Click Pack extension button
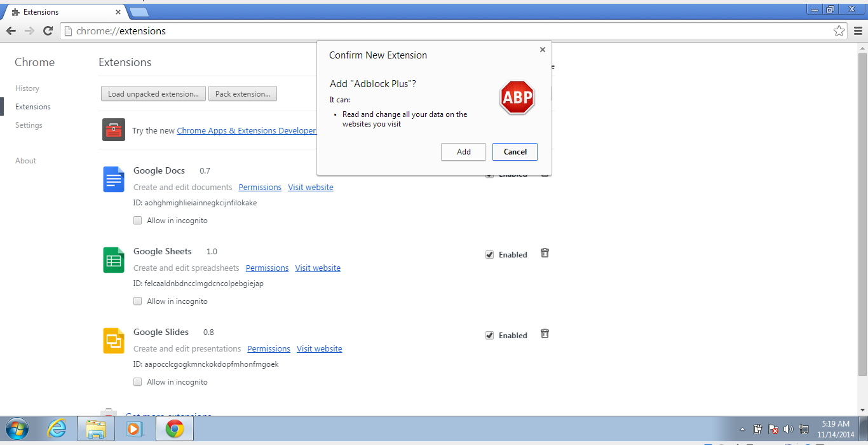 (x=242, y=94)
